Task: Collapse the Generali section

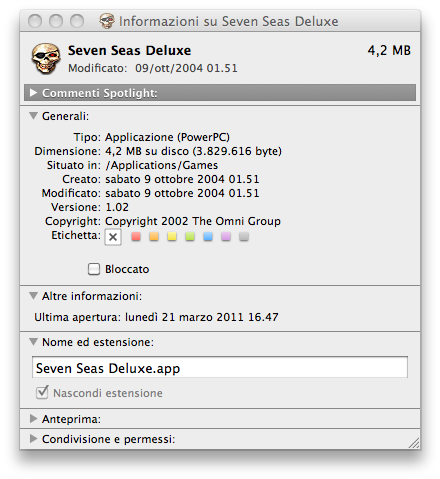Action: [33, 116]
